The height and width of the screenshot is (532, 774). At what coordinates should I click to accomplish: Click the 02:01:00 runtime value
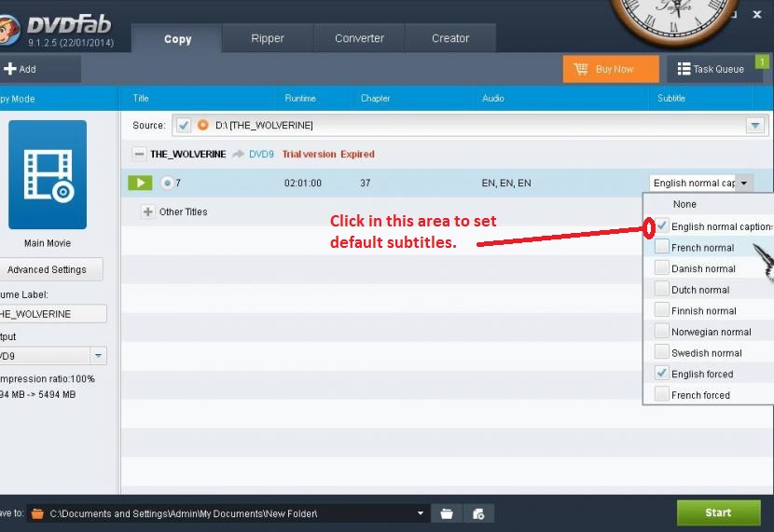coord(302,183)
